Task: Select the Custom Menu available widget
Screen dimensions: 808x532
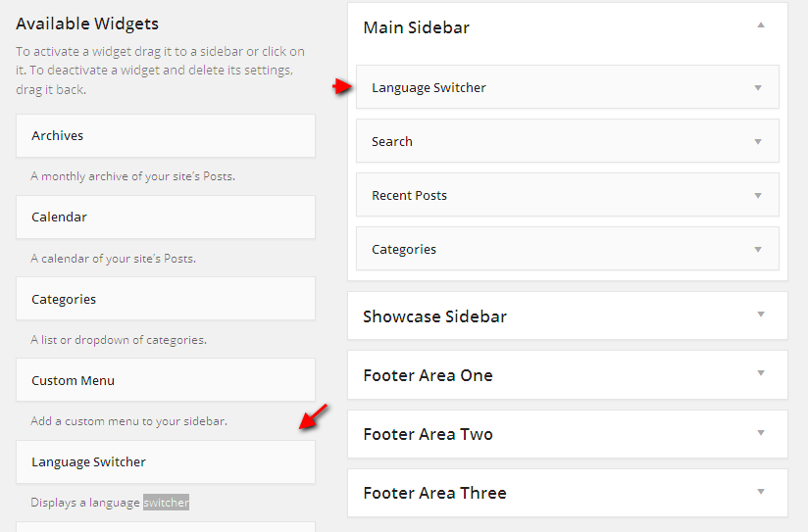Action: coord(166,380)
